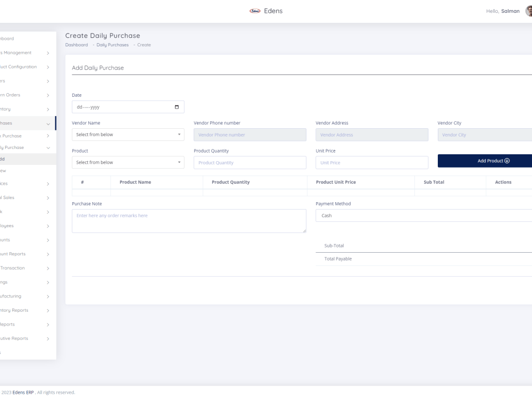This screenshot has height=399, width=532.
Task: Open the Product select dropdown
Action: point(128,162)
